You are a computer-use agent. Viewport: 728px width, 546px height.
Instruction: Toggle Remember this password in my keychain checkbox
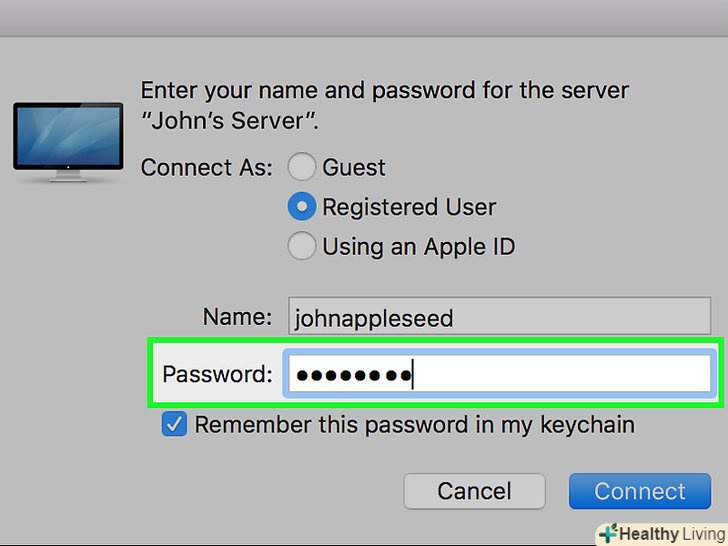pyautogui.click(x=175, y=425)
